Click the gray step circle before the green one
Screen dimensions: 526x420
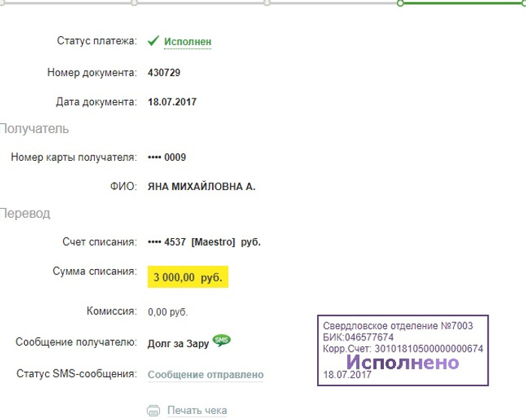point(267,3)
